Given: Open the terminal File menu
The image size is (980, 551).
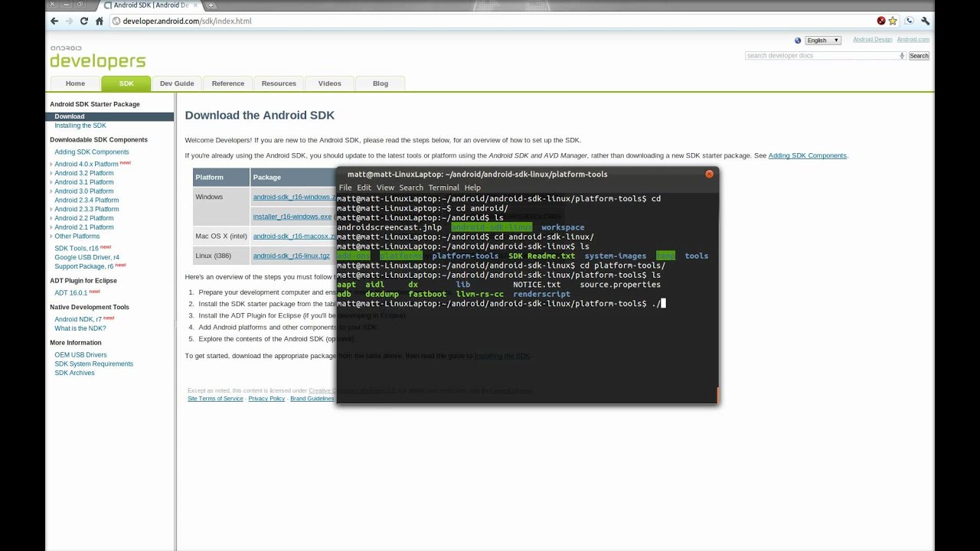Looking at the screenshot, I should [345, 187].
